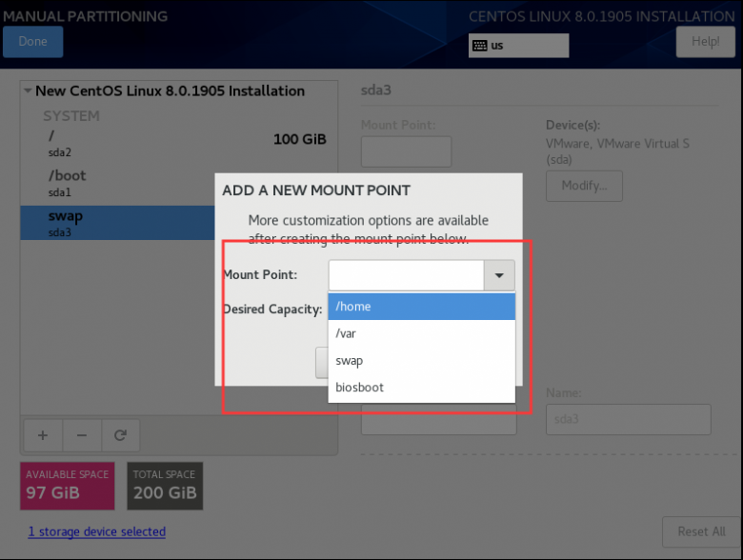Click the Done button
Viewport: 743px width, 560px height.
pos(32,42)
